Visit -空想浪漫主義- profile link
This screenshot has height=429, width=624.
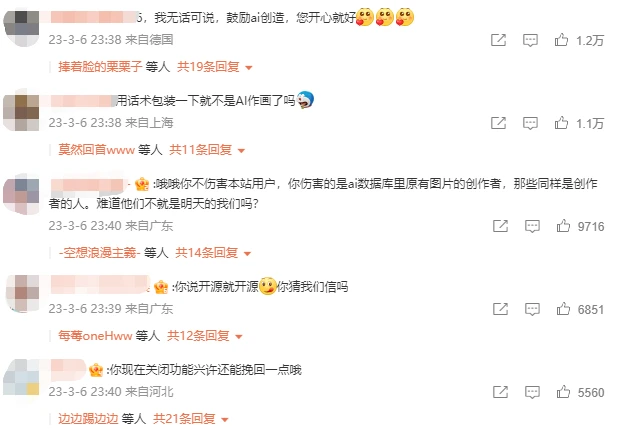[x=99, y=253]
